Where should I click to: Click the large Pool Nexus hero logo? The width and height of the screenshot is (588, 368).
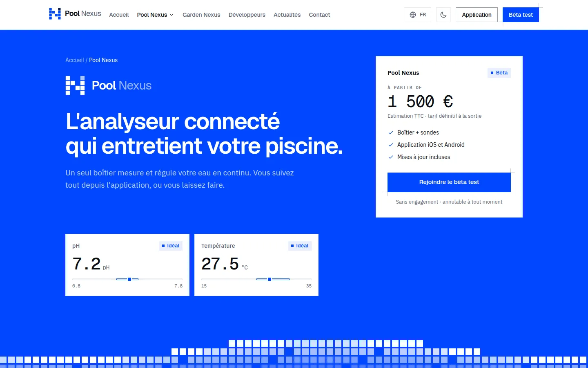pyautogui.click(x=109, y=85)
